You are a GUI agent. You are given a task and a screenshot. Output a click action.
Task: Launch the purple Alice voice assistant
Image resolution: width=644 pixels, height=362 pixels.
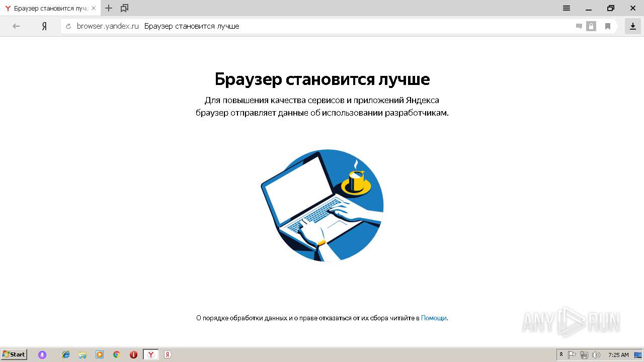[42, 354]
